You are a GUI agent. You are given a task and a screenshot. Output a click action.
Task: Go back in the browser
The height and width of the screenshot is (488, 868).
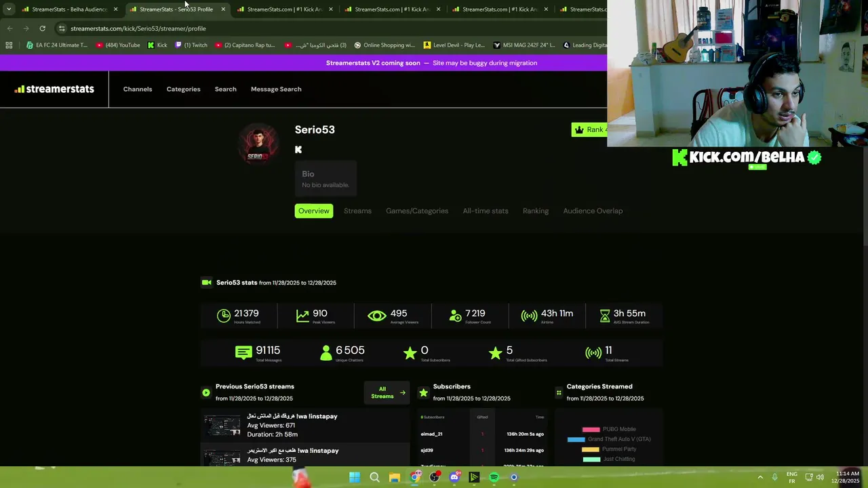(9, 28)
